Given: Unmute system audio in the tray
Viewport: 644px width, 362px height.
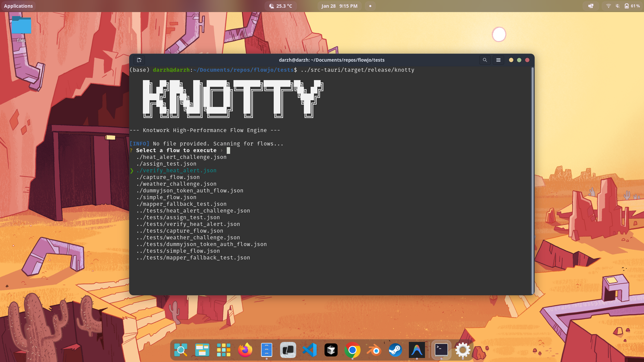Looking at the screenshot, I should click(x=618, y=6).
